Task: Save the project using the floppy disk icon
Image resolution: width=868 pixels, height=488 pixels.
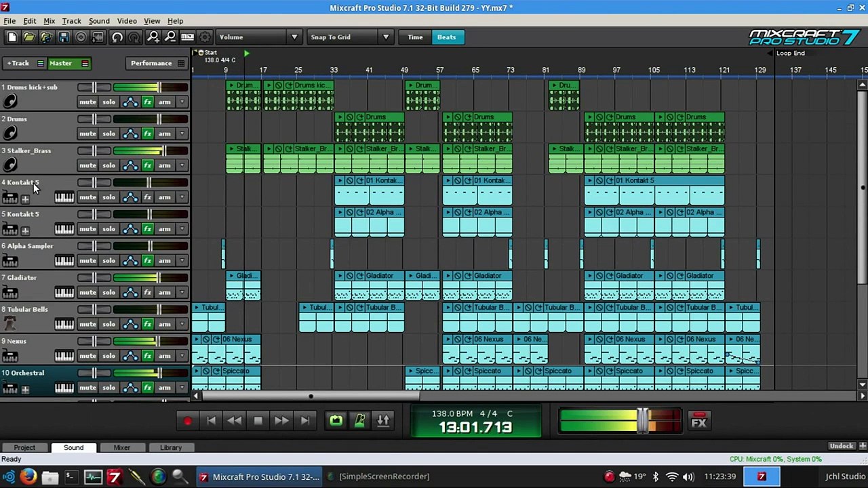Action: [x=64, y=37]
